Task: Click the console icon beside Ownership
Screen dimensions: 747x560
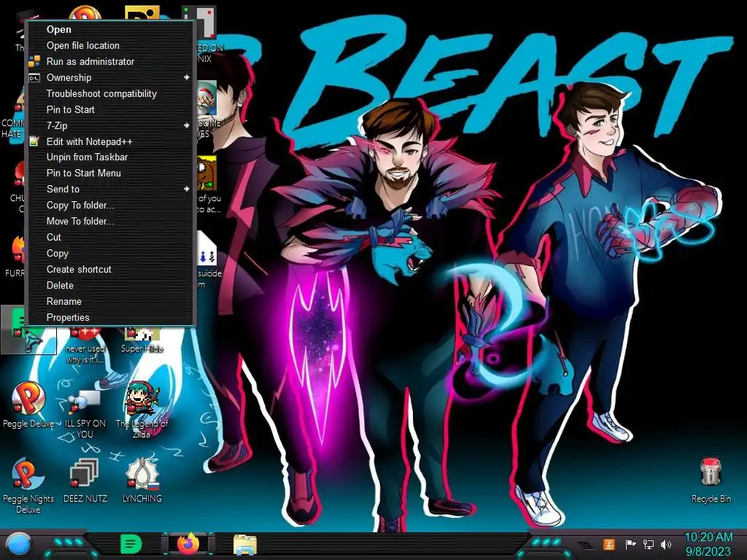Action: click(34, 77)
